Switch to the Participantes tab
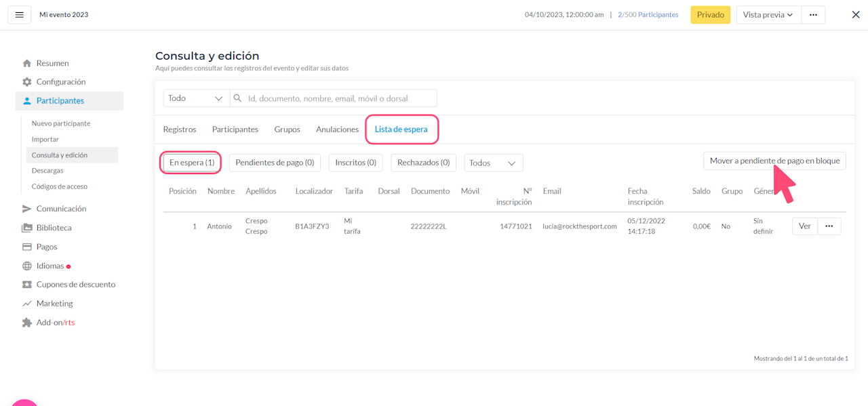868x406 pixels. 235,129
